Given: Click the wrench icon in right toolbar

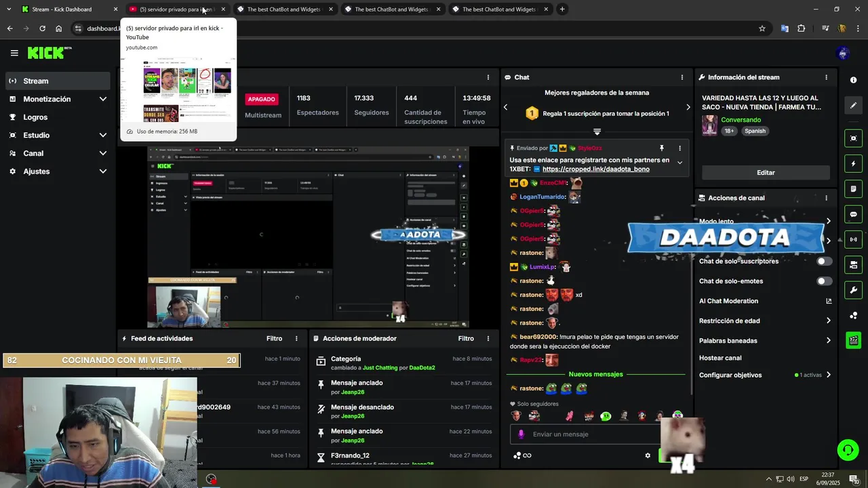Looking at the screenshot, I should click(853, 290).
